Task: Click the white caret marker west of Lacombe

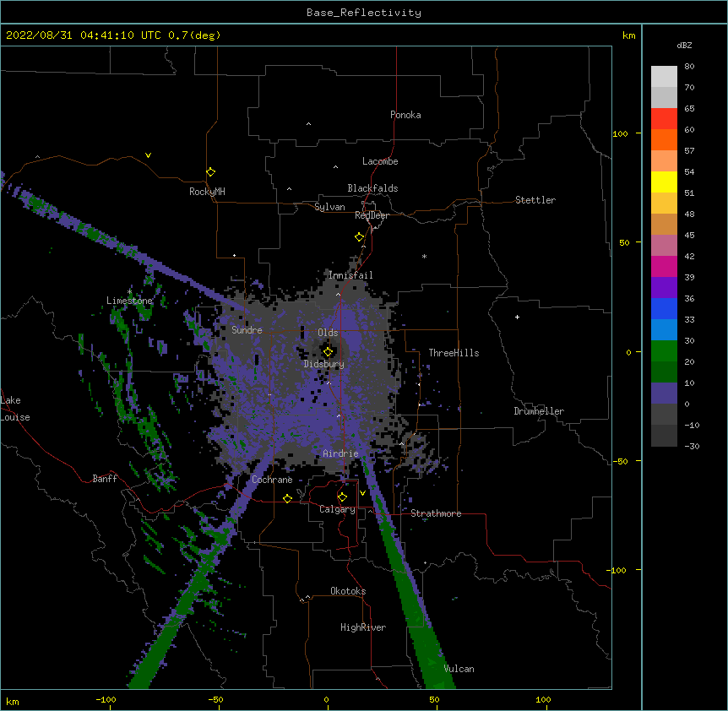Action: pos(335,166)
